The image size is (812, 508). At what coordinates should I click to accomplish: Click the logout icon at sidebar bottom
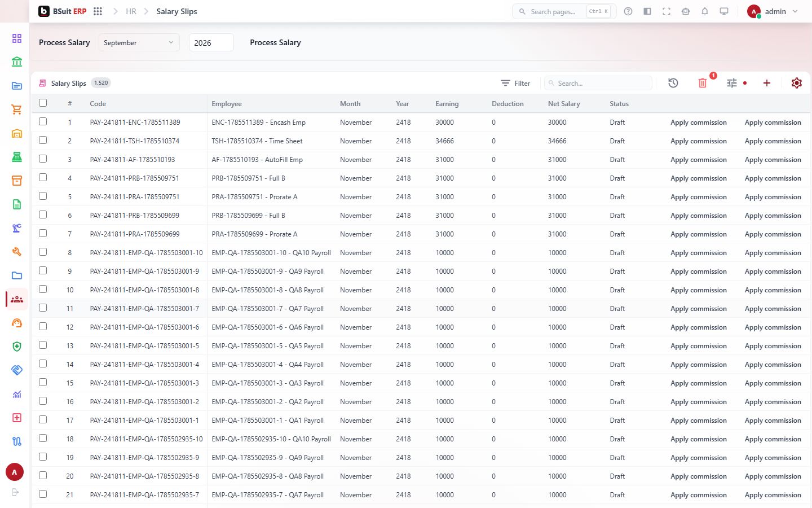pyautogui.click(x=15, y=492)
